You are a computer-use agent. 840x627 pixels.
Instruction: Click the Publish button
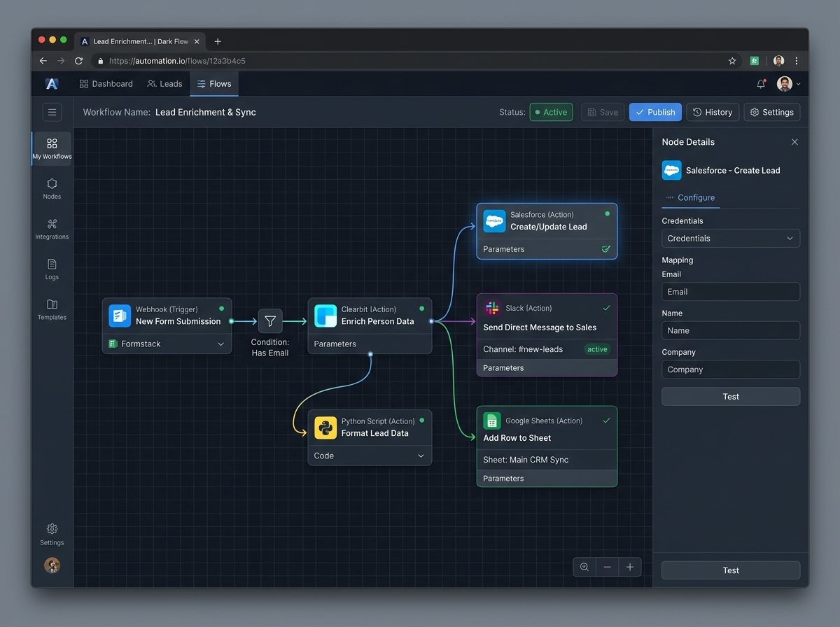[655, 112]
